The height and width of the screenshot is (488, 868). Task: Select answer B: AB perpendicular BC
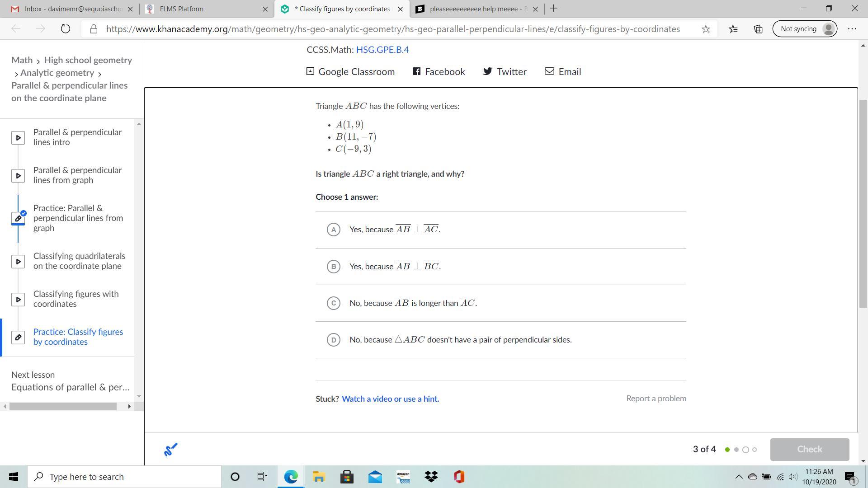pos(334,267)
